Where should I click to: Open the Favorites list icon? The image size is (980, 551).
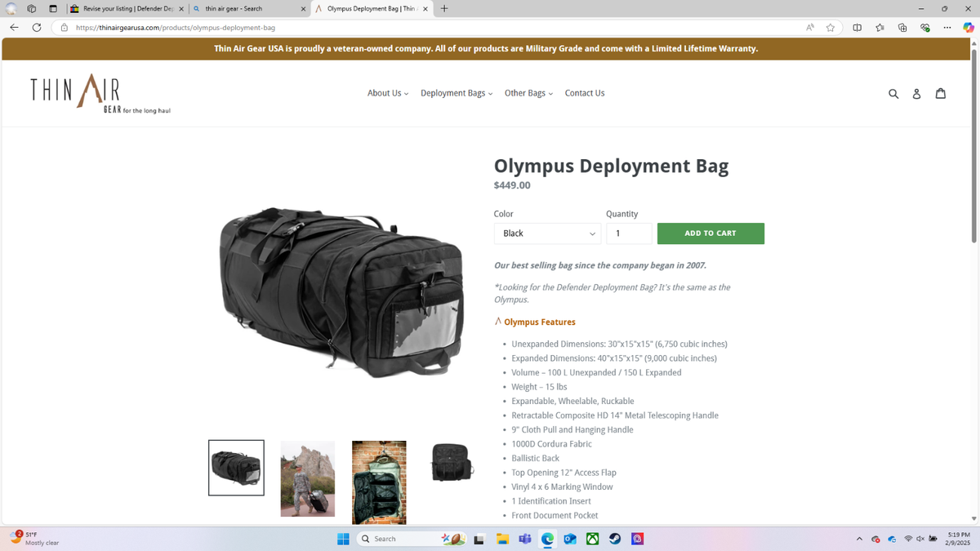tap(880, 27)
